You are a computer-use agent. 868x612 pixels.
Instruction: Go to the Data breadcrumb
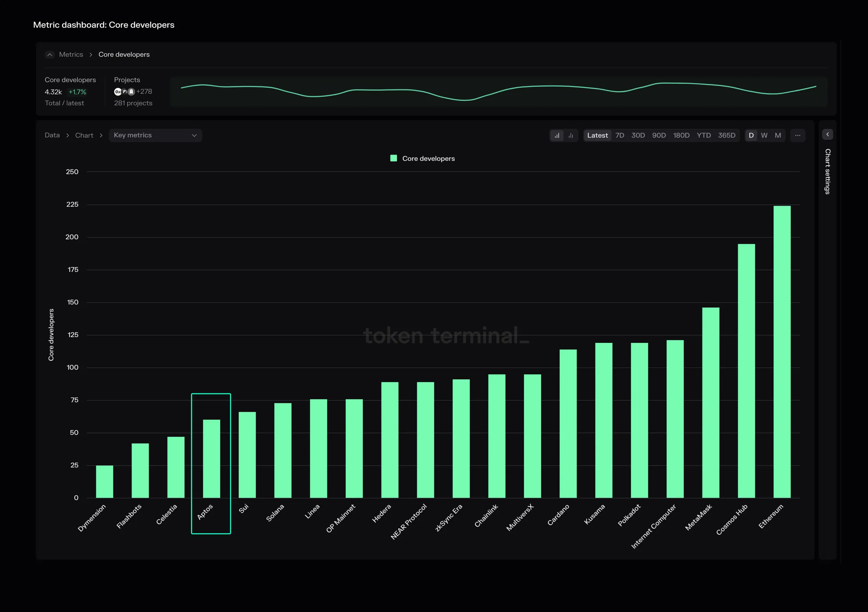(52, 135)
